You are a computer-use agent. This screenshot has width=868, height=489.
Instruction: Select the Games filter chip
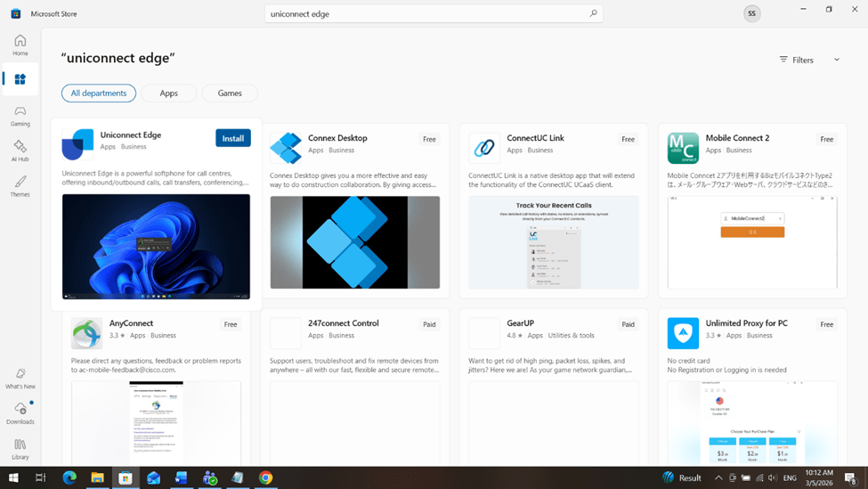pyautogui.click(x=230, y=93)
